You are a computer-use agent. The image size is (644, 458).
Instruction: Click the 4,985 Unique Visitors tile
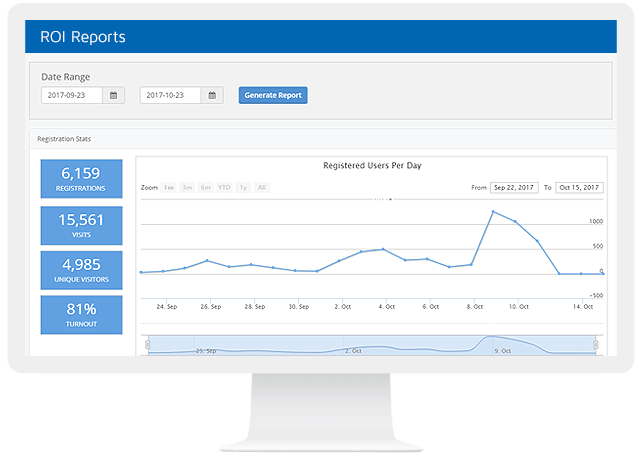point(81,270)
